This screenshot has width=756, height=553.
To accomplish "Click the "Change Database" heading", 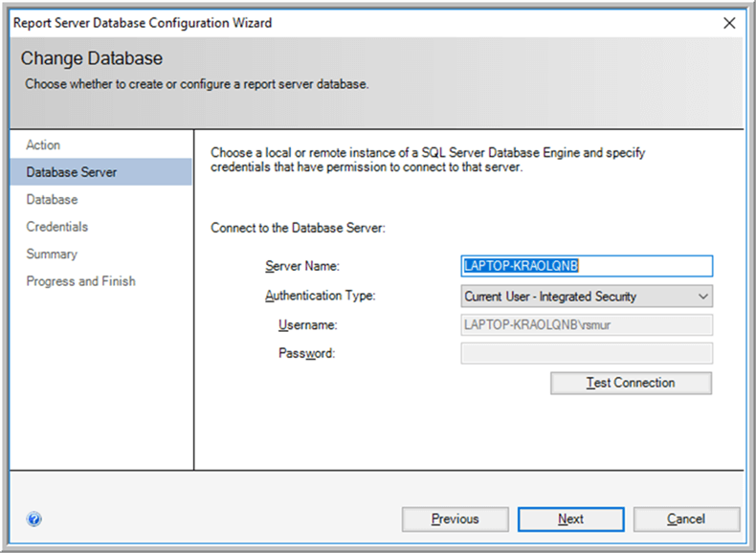I will [x=92, y=58].
